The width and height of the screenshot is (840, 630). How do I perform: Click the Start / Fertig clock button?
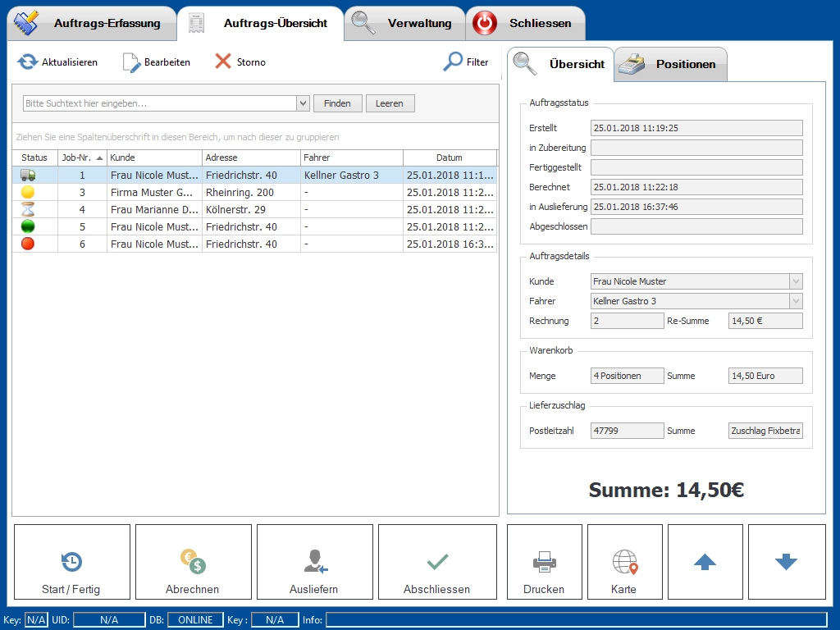[x=72, y=563]
